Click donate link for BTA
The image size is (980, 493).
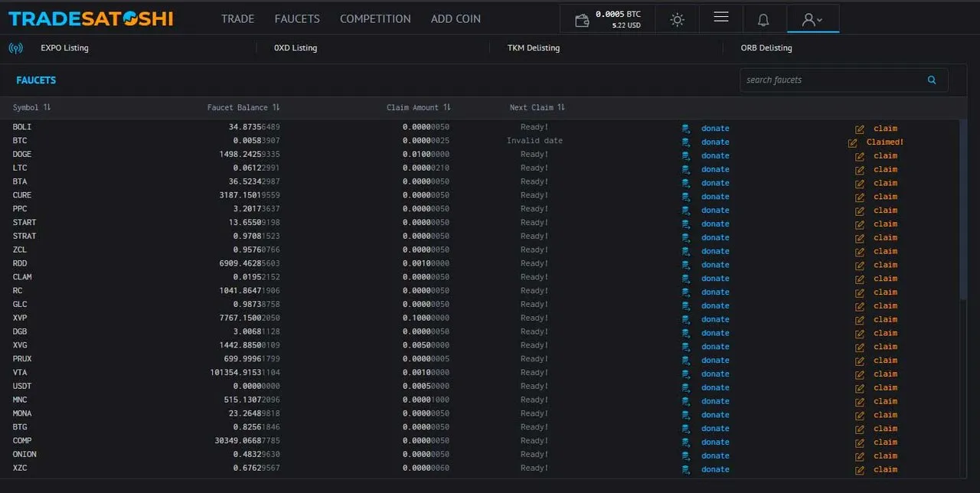pos(715,183)
